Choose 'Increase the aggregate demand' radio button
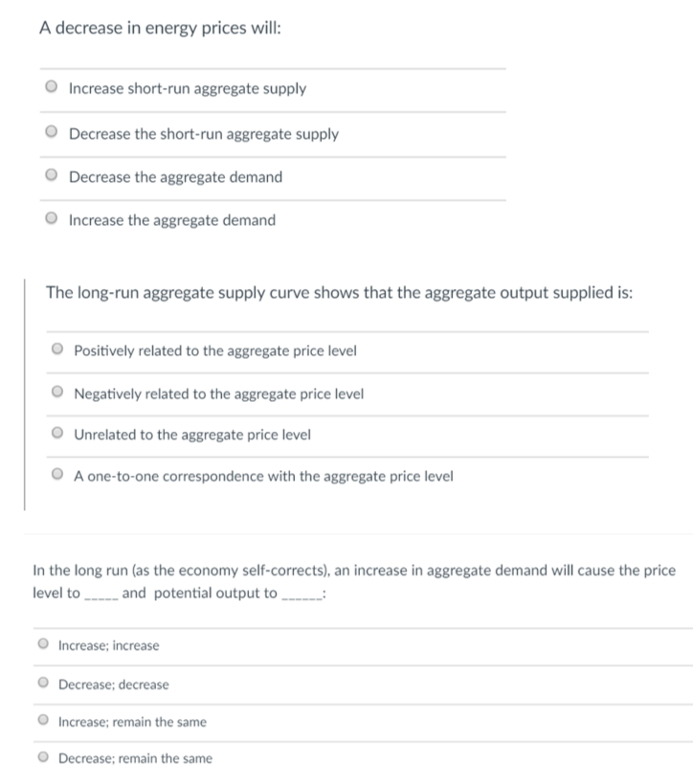The image size is (693, 784). pos(52,220)
